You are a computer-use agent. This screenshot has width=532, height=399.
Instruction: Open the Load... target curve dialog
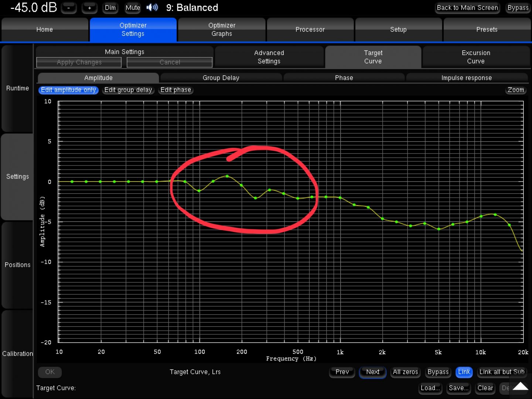click(430, 388)
